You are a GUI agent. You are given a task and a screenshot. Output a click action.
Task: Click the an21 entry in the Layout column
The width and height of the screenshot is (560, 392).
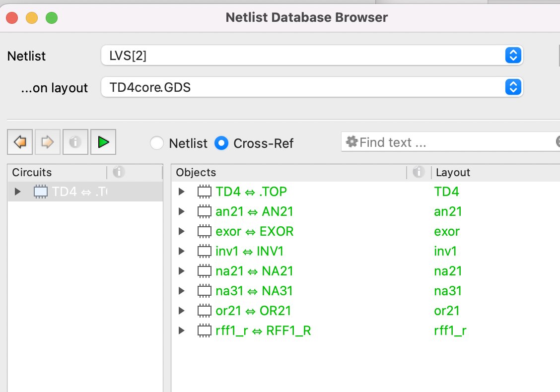[x=448, y=212]
